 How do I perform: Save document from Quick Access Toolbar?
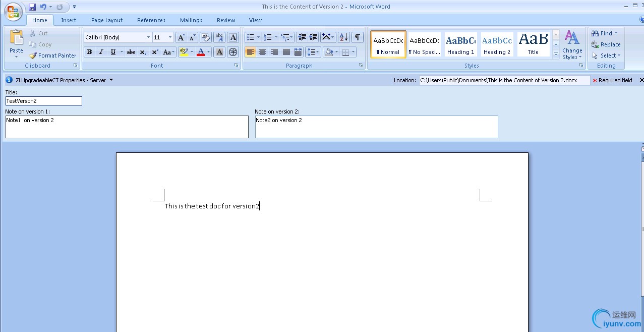32,7
